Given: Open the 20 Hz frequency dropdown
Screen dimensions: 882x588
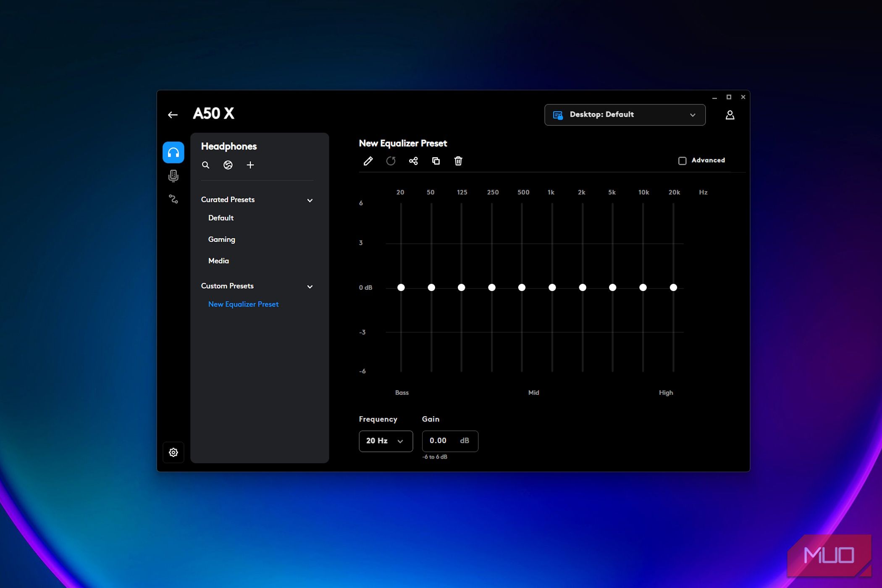Looking at the screenshot, I should (385, 441).
